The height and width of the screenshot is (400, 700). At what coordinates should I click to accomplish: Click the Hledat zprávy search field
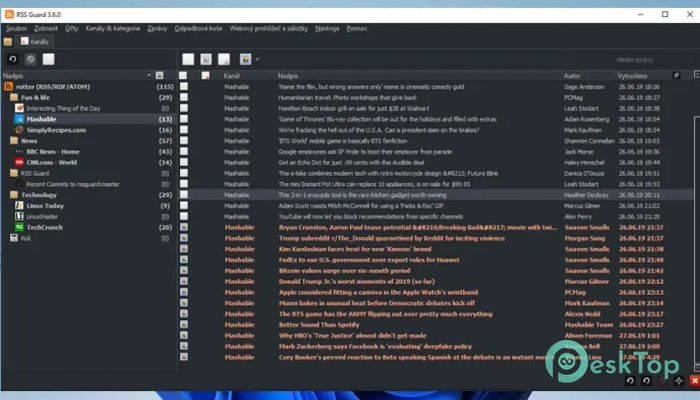click(x=653, y=60)
